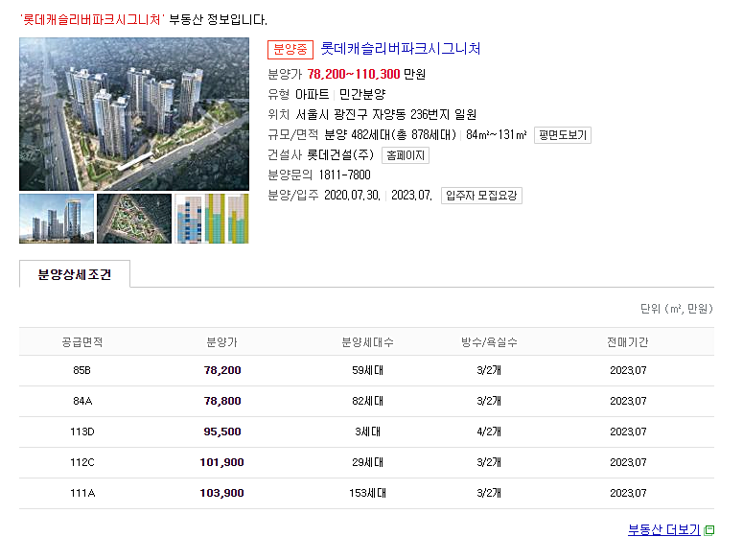Image resolution: width=743 pixels, height=560 pixels.
Task: Select the 111A supply area cell
Action: click(x=82, y=493)
